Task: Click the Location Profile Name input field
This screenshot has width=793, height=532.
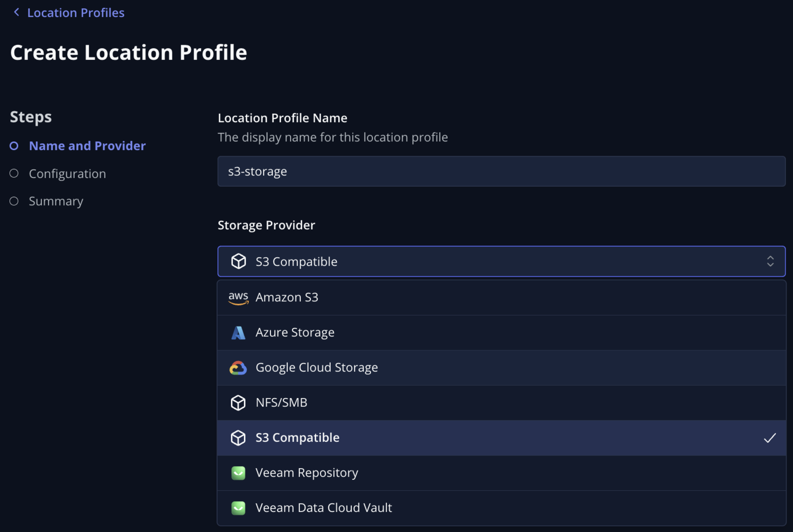Action: point(501,171)
